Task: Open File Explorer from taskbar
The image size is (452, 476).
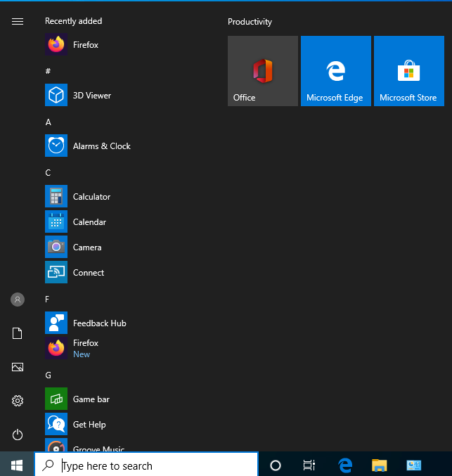Action: (380, 465)
